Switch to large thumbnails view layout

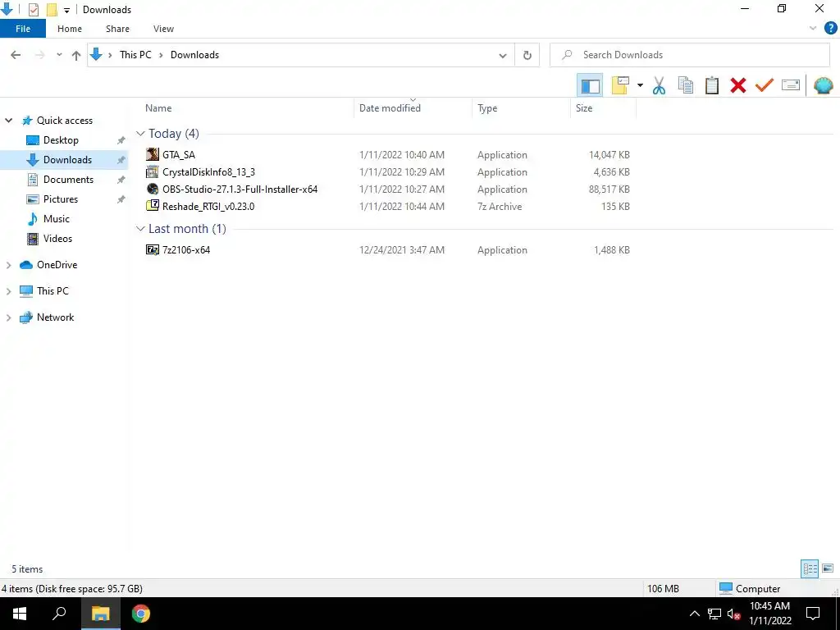pyautogui.click(x=828, y=568)
